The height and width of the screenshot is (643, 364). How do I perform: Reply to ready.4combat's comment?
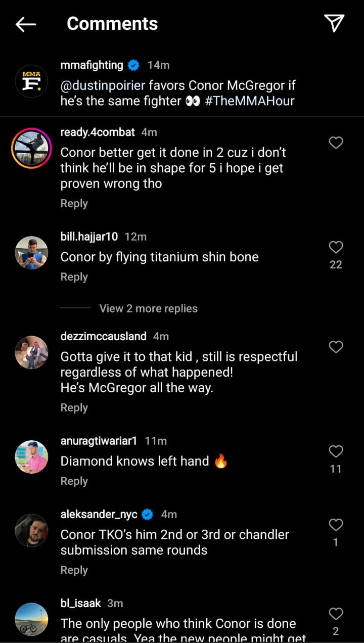click(x=74, y=204)
